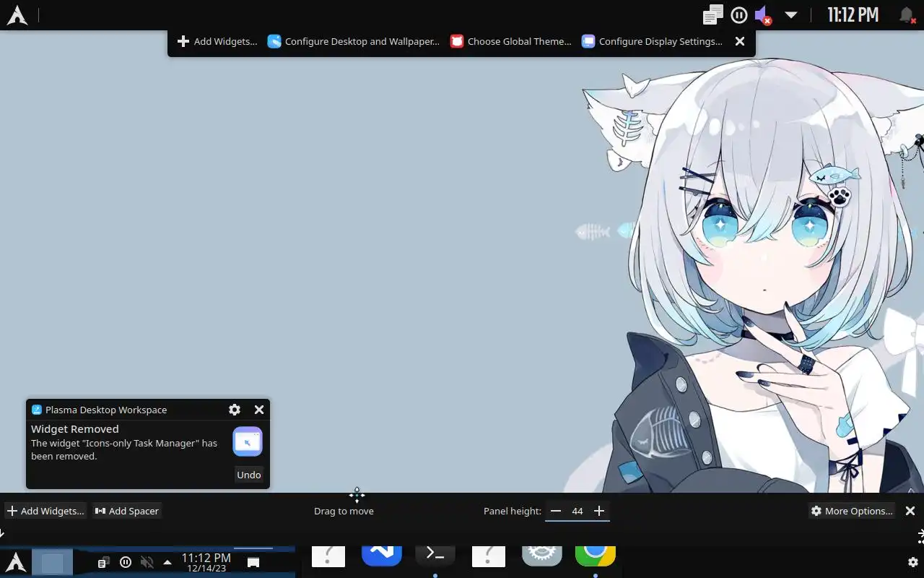Open clipboard icon in top panel tray
924x578 pixels.
(713, 14)
